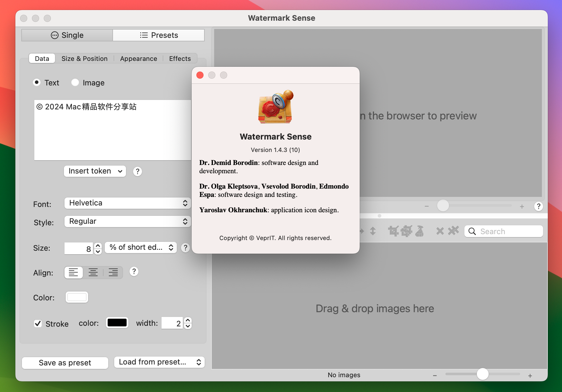The image size is (562, 392).
Task: Click the Size value field showing 8
Action: tap(79, 248)
